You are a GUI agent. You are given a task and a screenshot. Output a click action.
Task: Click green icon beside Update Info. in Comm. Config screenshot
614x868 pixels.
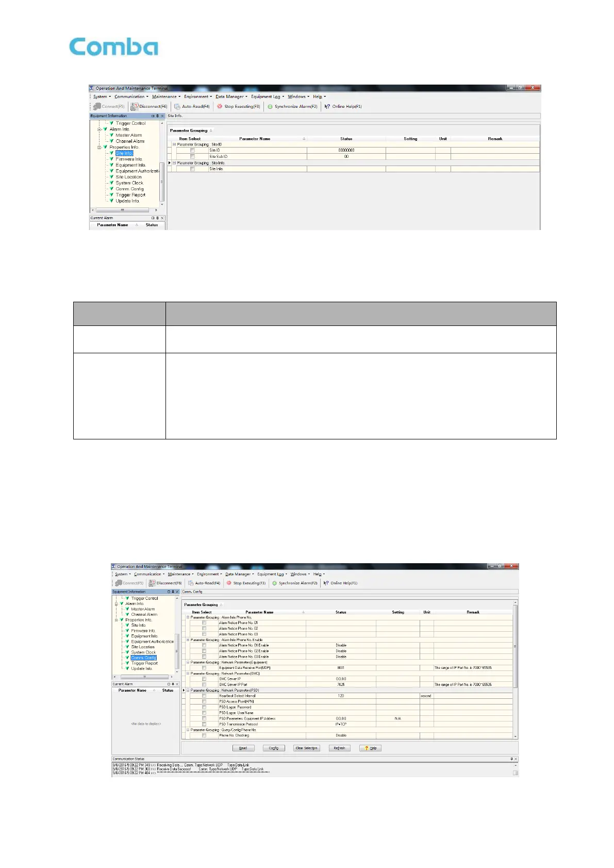click(x=127, y=668)
